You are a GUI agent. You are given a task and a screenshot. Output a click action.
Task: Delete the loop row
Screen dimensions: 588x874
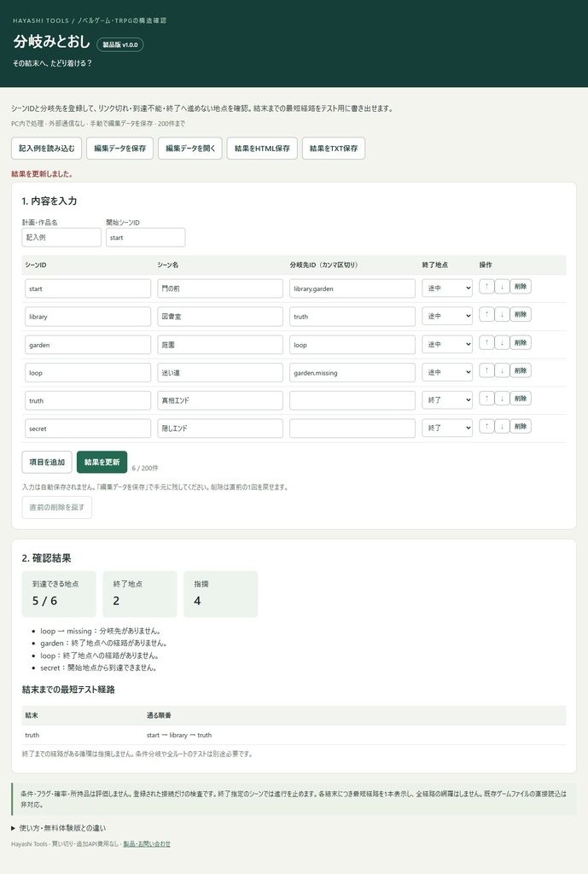(521, 370)
